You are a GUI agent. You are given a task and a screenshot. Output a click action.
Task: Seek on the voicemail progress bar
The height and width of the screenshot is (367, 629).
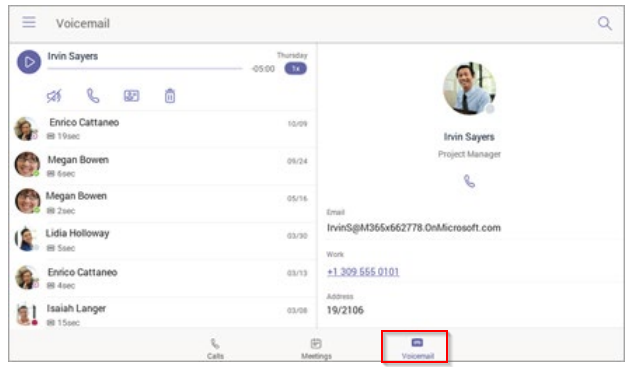pos(145,69)
